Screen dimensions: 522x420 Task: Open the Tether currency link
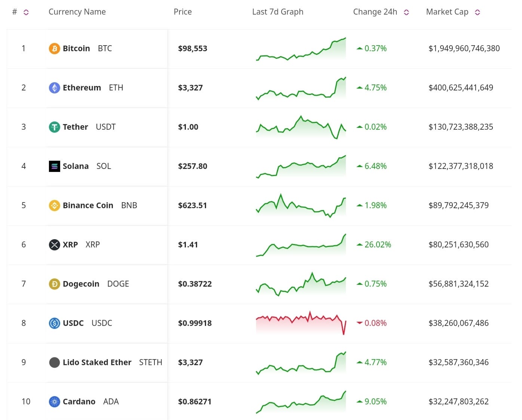pos(76,127)
